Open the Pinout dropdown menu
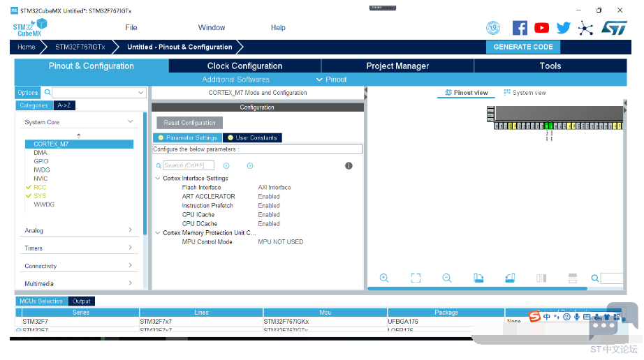The width and height of the screenshot is (644, 360). (332, 80)
